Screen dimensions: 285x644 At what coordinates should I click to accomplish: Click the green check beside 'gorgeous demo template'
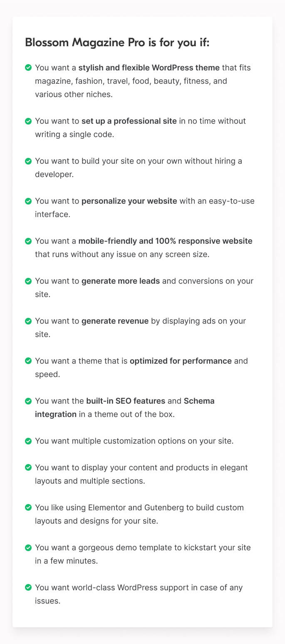click(x=28, y=547)
